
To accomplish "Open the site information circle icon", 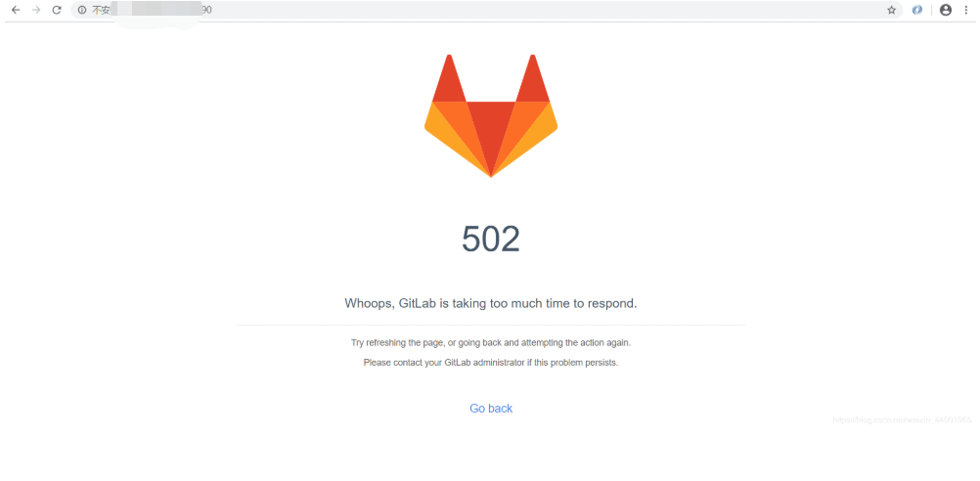I will [x=82, y=10].
